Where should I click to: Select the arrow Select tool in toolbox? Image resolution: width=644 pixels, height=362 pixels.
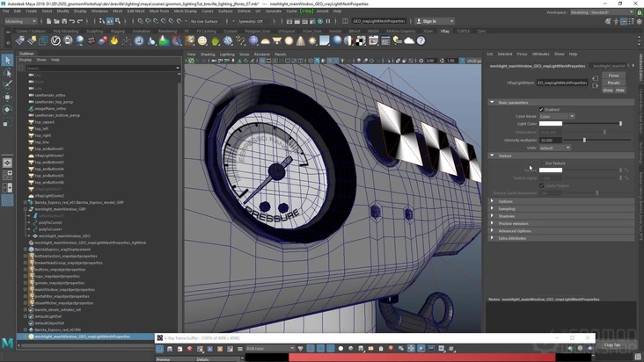(x=7, y=61)
